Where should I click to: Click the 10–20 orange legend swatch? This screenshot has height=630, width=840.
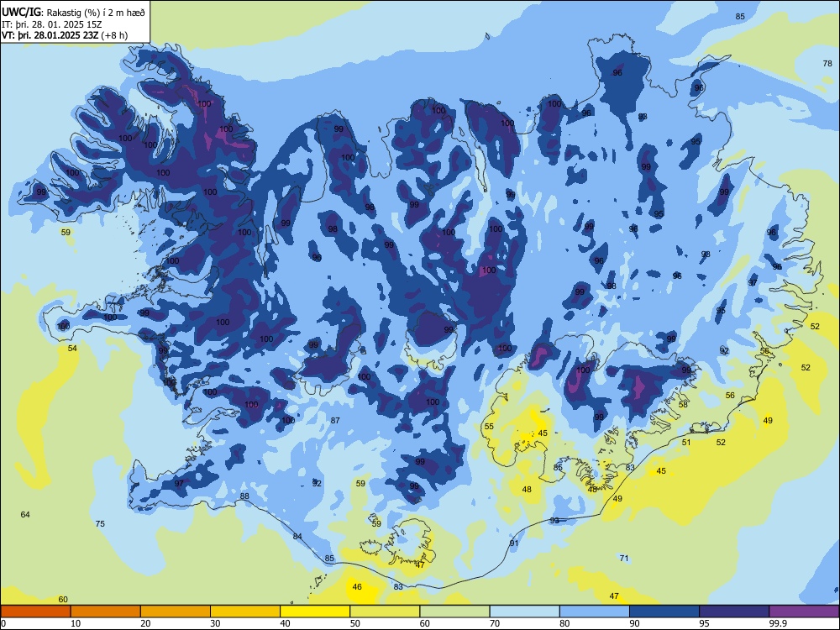[106, 612]
